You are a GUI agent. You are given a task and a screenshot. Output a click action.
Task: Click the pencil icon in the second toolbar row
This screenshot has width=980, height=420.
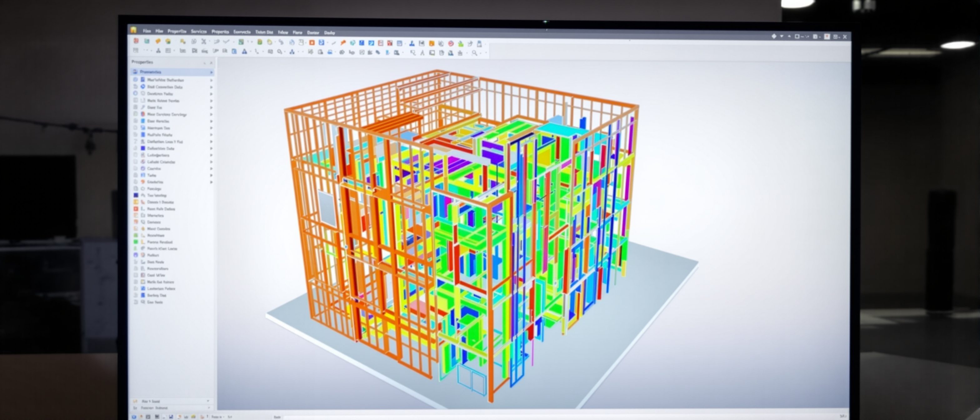[x=378, y=52]
